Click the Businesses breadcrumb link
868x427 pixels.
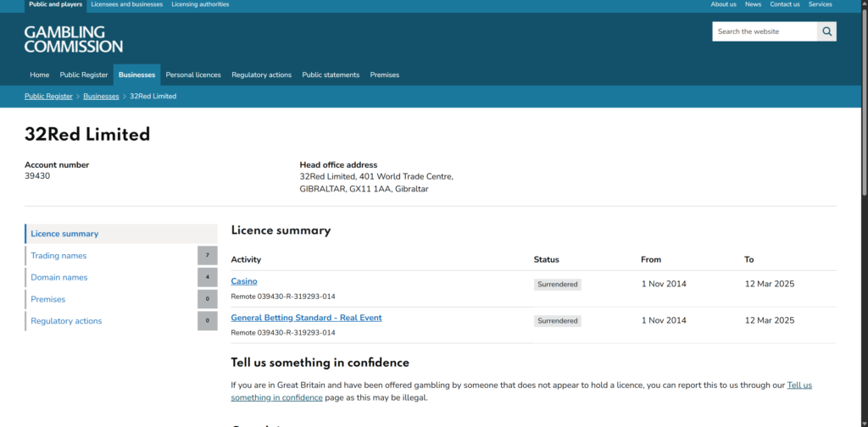coord(102,97)
